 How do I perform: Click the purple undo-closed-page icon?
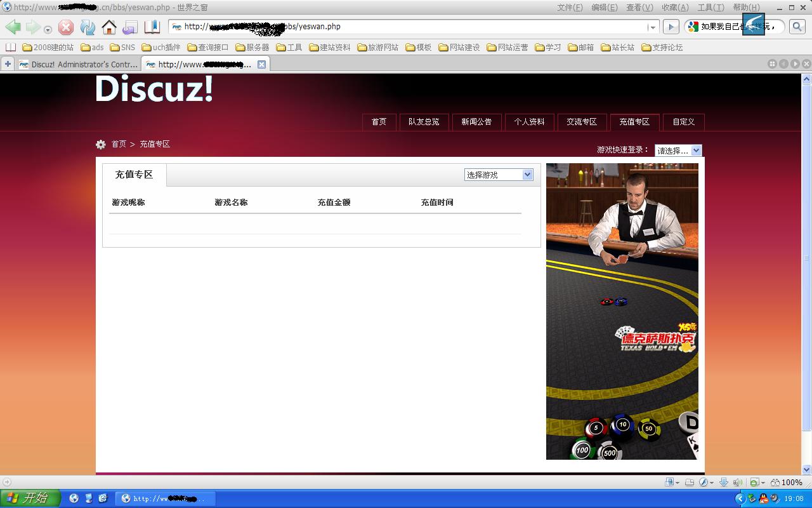click(130, 27)
